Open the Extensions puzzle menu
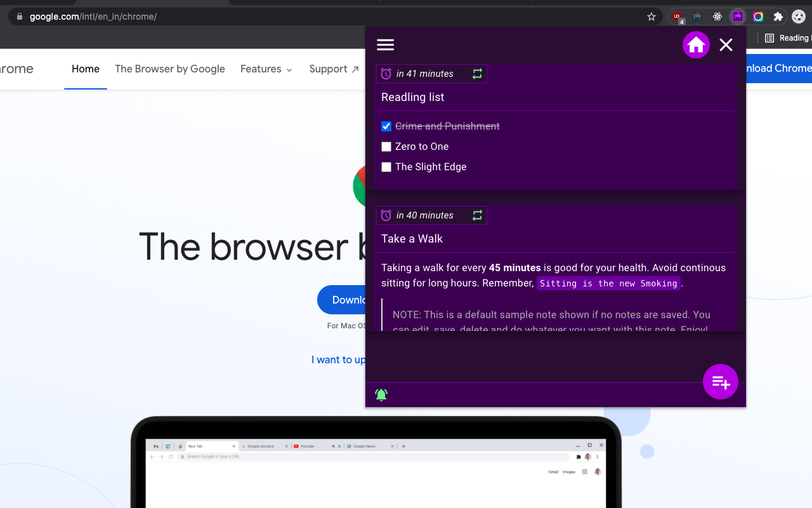812x508 pixels. click(778, 17)
